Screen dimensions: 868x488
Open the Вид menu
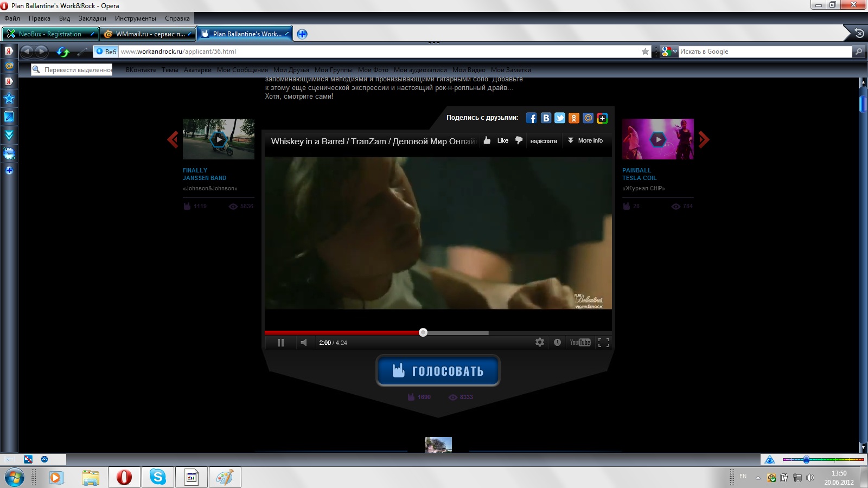(x=65, y=18)
